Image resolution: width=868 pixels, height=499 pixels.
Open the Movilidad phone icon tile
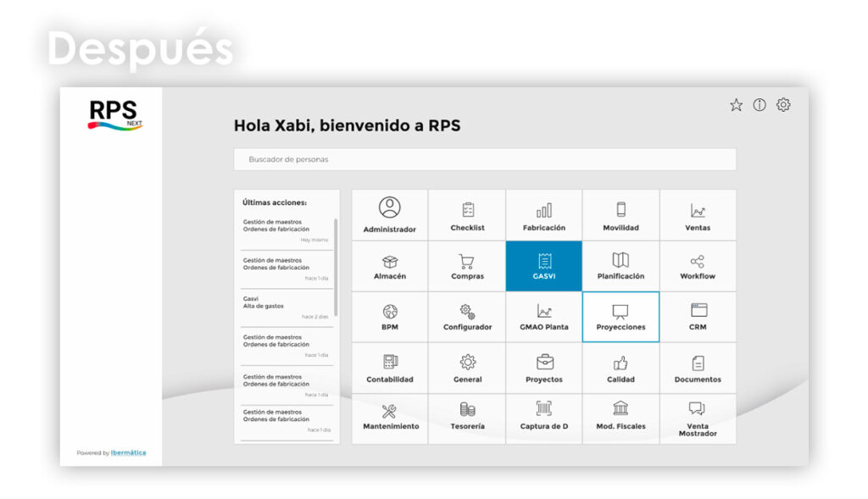point(620,214)
